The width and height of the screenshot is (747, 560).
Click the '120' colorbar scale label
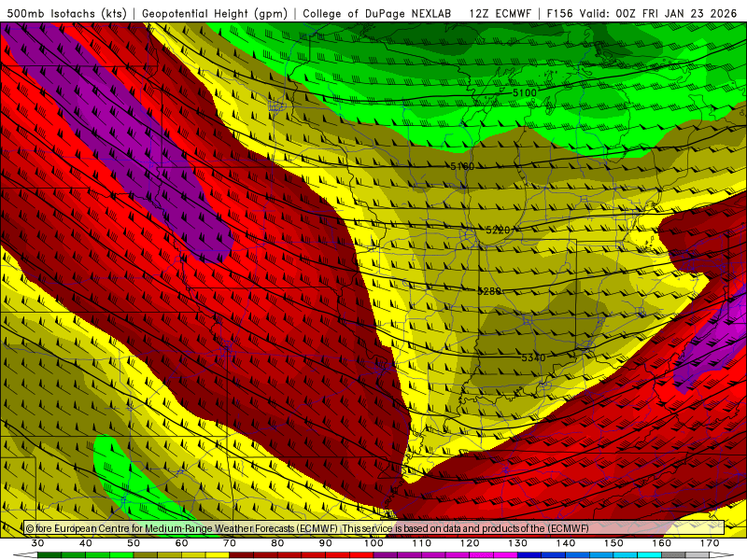(470, 543)
